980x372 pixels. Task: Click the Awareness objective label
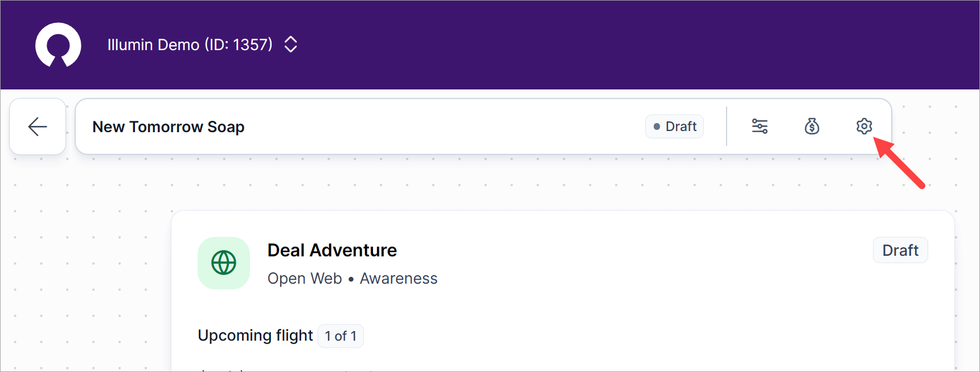(399, 279)
